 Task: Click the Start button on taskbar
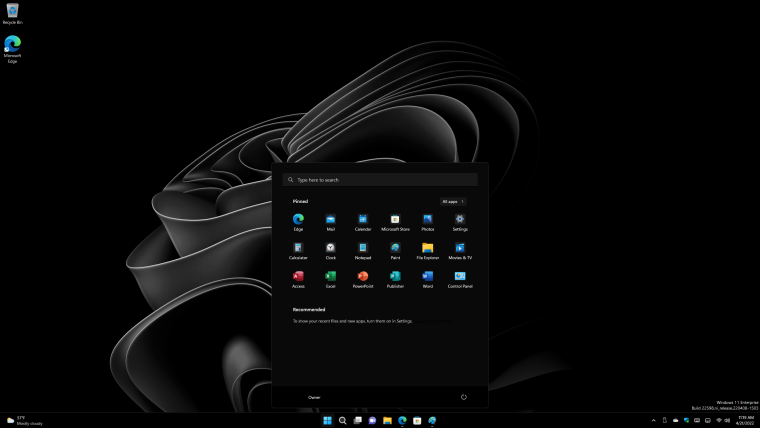point(327,420)
